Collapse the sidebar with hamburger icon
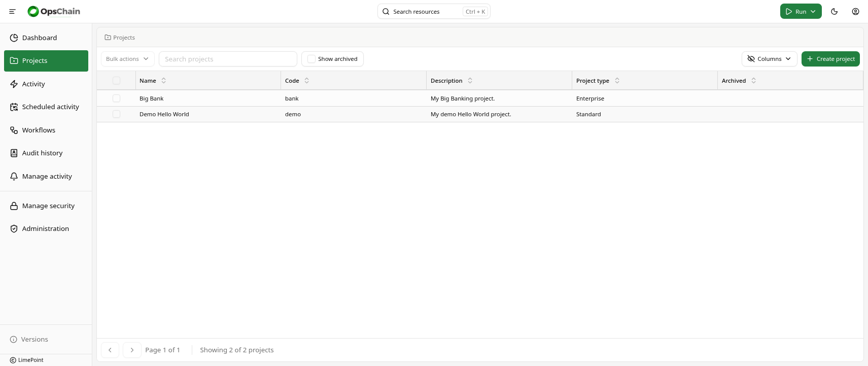 [x=12, y=11]
